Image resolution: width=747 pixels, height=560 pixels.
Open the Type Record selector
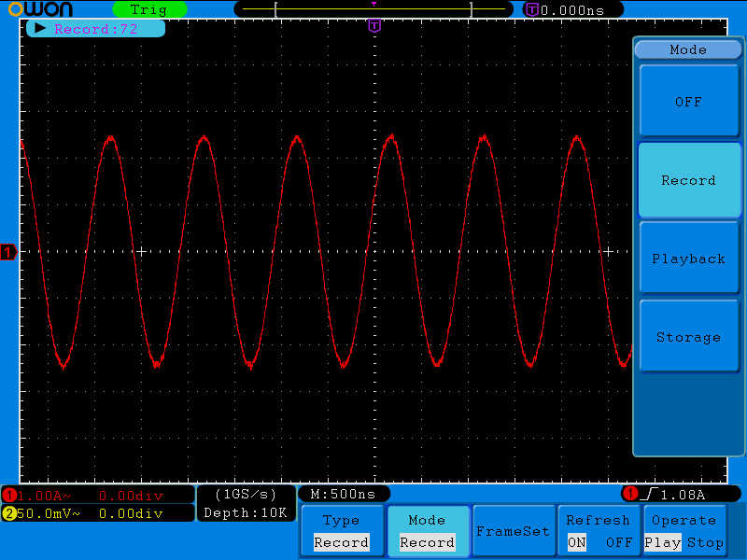click(341, 531)
